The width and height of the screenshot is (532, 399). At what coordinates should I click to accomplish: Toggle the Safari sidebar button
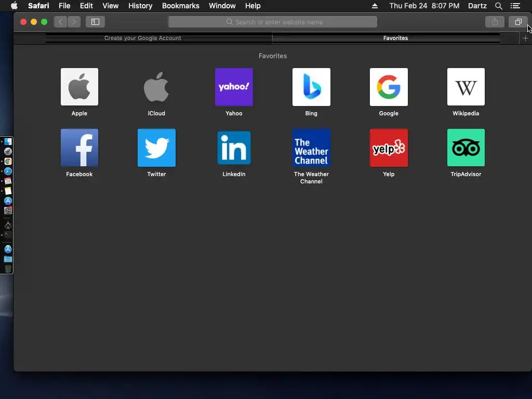[x=96, y=22]
